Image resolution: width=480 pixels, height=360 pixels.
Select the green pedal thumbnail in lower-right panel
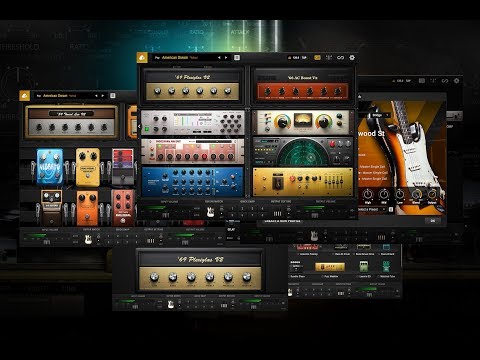coord(364,266)
